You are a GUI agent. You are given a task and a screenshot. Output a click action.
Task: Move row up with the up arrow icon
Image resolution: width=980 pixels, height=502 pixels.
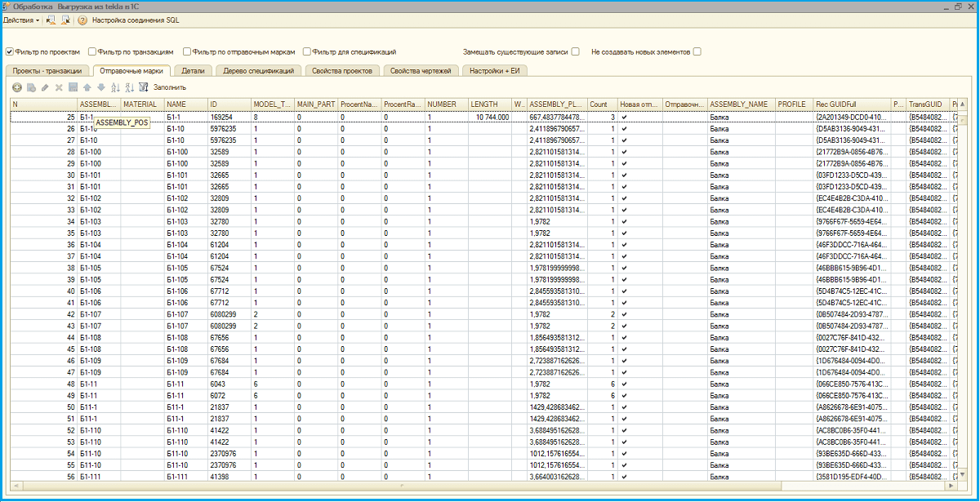pyautogui.click(x=87, y=87)
